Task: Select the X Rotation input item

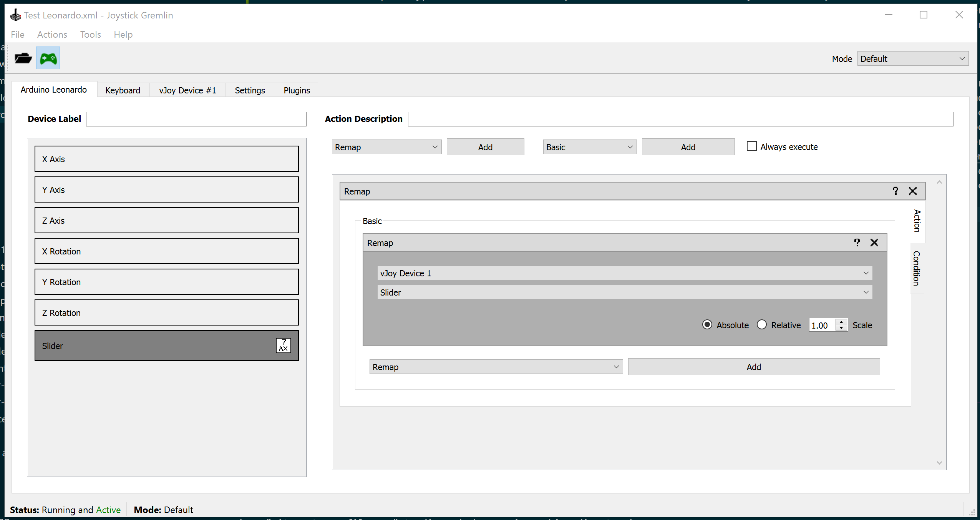Action: coord(166,251)
